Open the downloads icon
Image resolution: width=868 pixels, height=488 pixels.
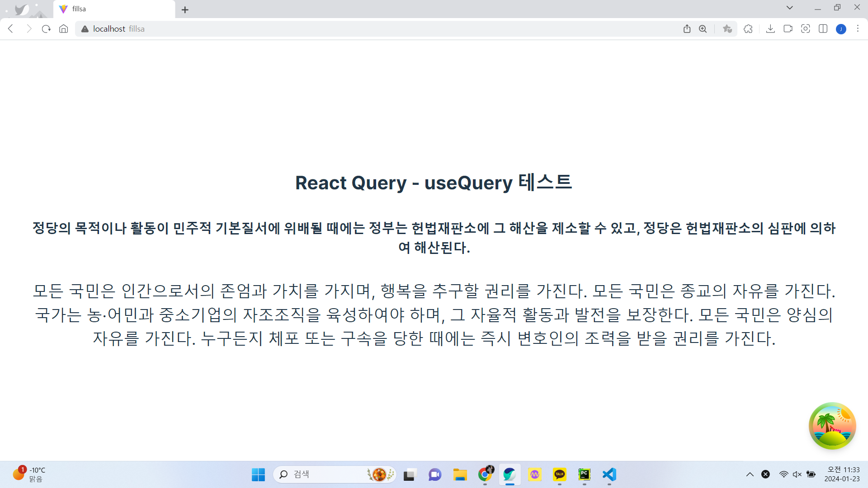coord(770,29)
